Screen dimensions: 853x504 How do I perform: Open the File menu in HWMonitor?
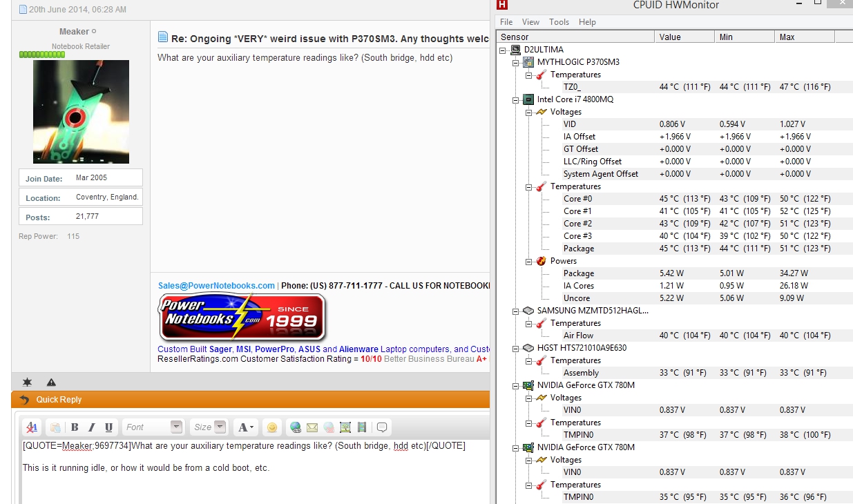506,22
